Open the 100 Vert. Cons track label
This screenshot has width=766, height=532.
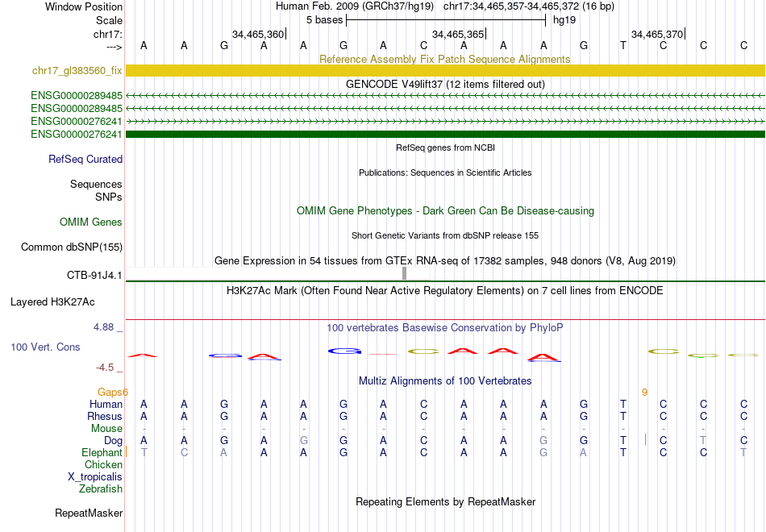click(45, 347)
